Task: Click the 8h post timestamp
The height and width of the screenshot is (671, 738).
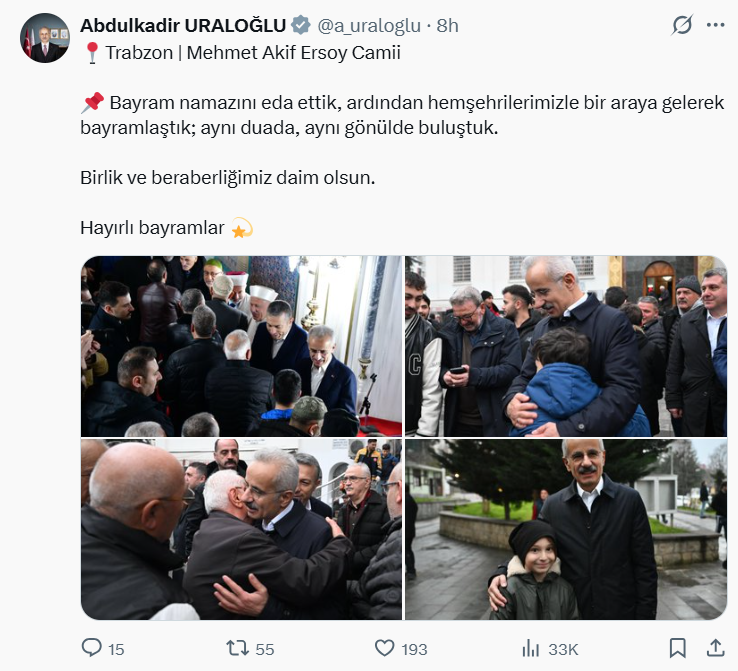Action: 447,26
